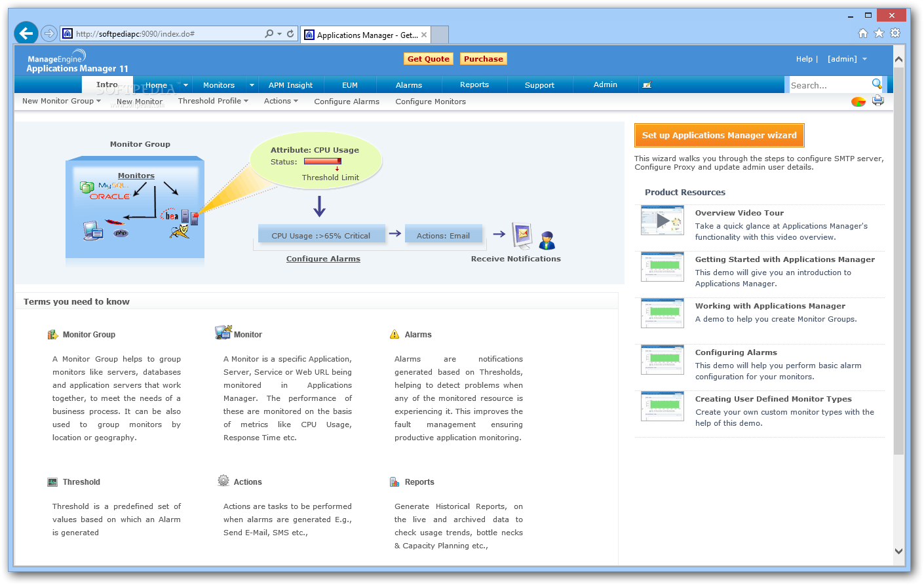Image resolution: width=924 pixels, height=585 pixels.
Task: Click the Configuring Alarms demo thumbnail
Action: (663, 360)
